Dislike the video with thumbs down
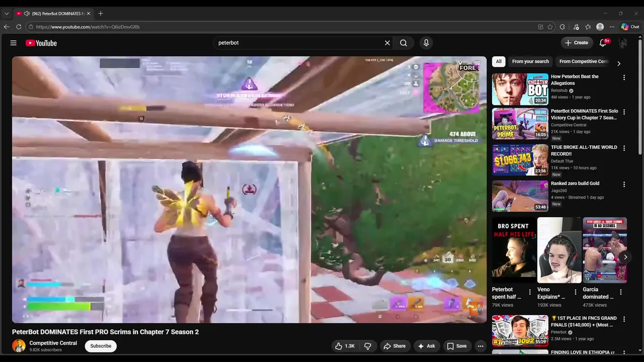This screenshot has width=644, height=362. click(x=368, y=346)
